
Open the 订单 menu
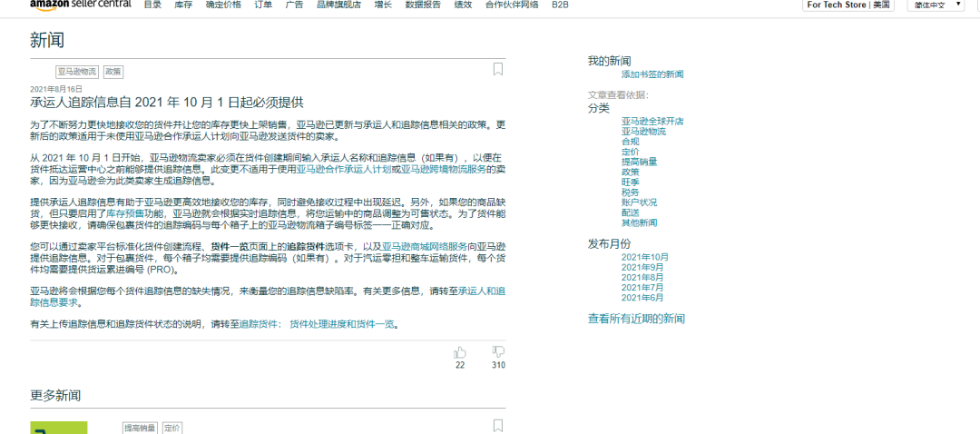click(x=263, y=5)
